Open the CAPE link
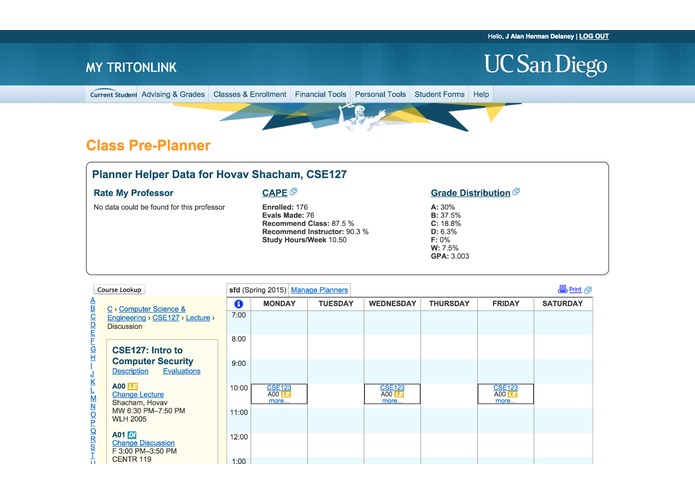This screenshot has width=695, height=494. click(275, 193)
